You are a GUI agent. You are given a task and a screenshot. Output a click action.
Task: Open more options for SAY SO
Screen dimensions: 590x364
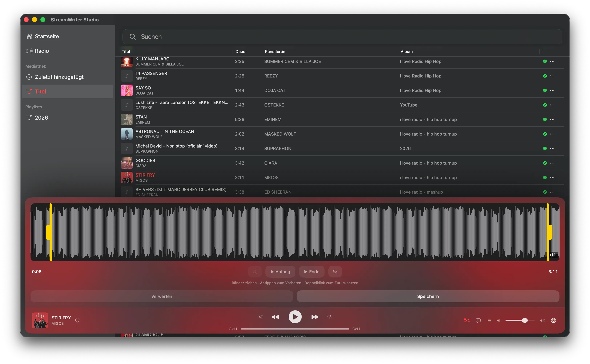tap(552, 90)
